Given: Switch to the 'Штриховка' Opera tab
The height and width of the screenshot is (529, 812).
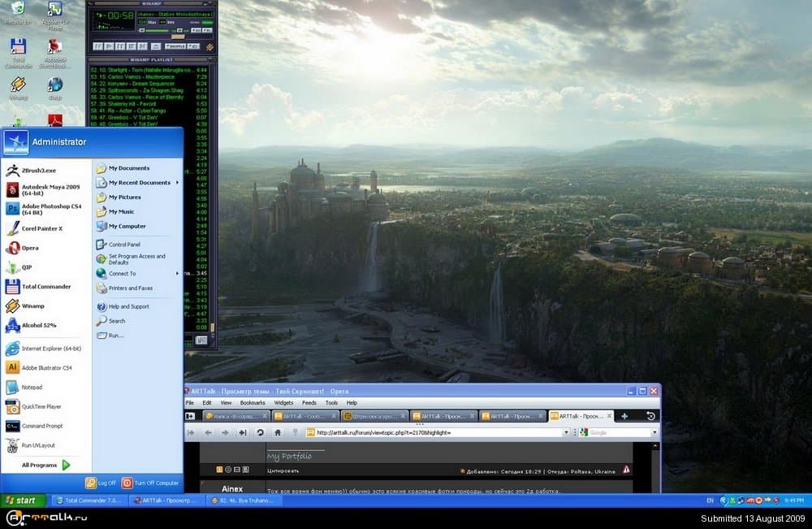Looking at the screenshot, I should pyautogui.click(x=374, y=416).
